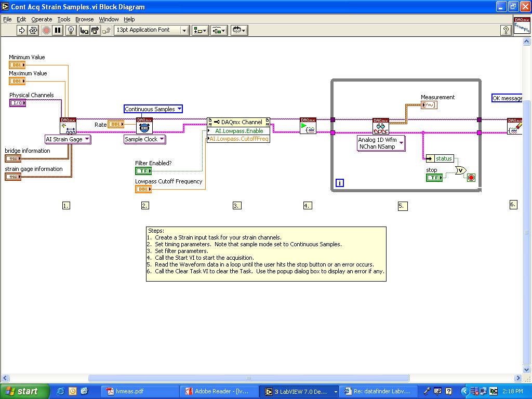Viewport: 532px width, 399px height.
Task: Open the File menu
Action: click(x=7, y=19)
